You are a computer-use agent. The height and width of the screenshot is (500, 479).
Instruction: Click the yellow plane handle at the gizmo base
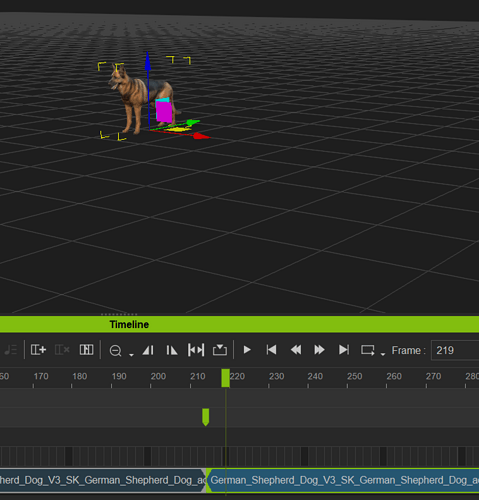coord(178,129)
